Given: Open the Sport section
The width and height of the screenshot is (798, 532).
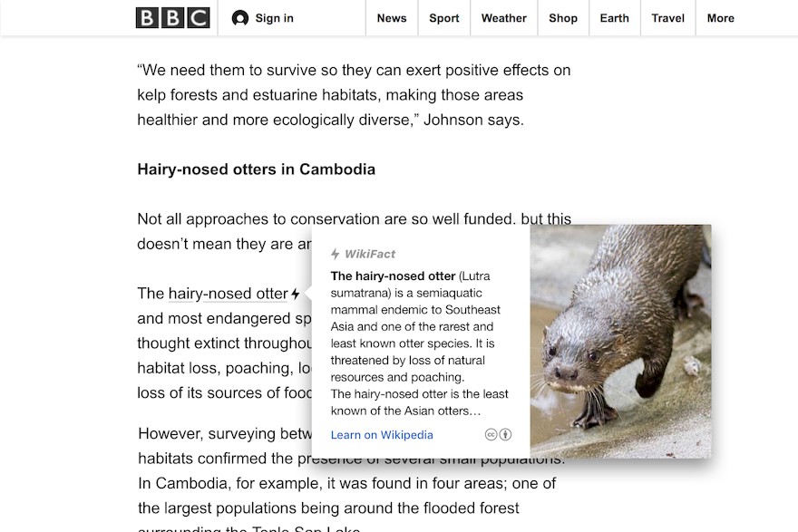Looking at the screenshot, I should (x=443, y=18).
